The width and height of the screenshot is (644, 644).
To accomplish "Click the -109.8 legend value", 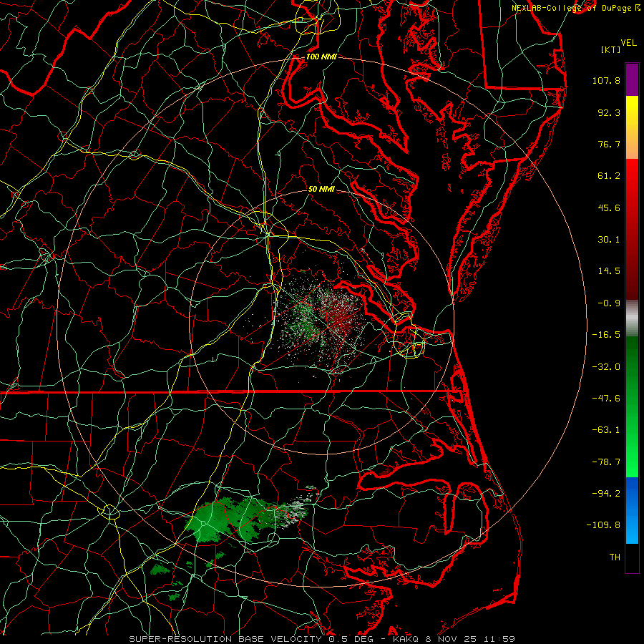I will [x=603, y=525].
